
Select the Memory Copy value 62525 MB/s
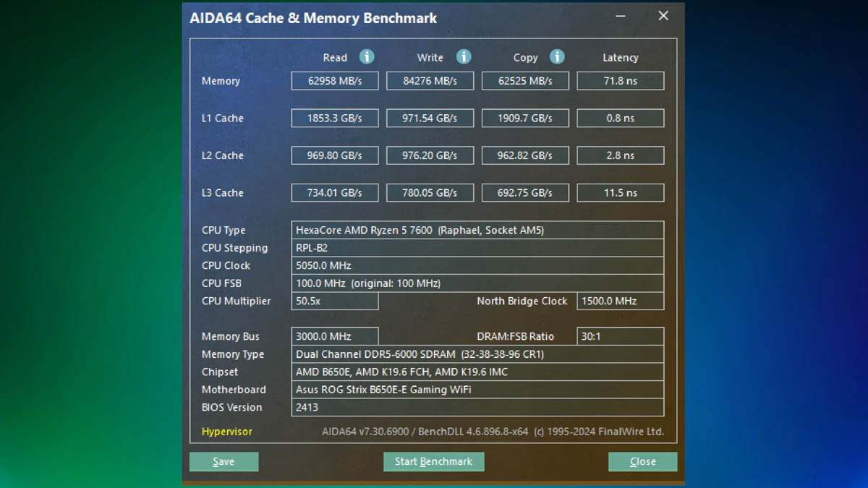pyautogui.click(x=525, y=81)
